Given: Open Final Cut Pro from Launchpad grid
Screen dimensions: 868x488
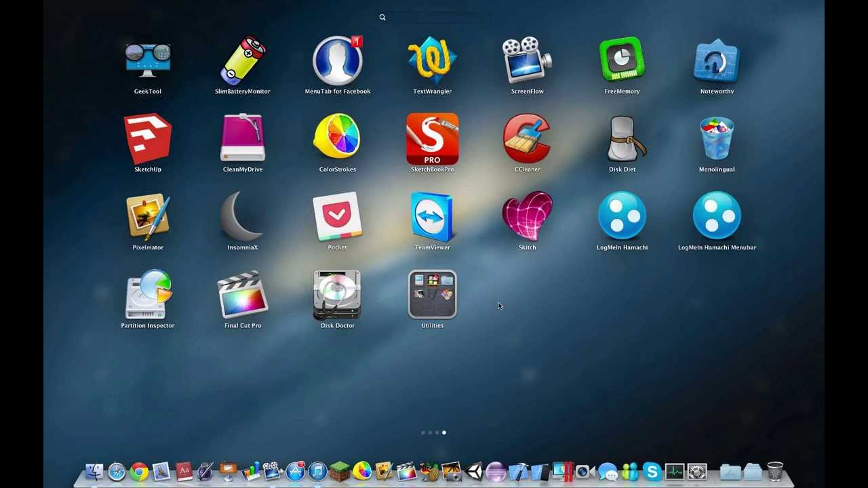Looking at the screenshot, I should pyautogui.click(x=243, y=296).
